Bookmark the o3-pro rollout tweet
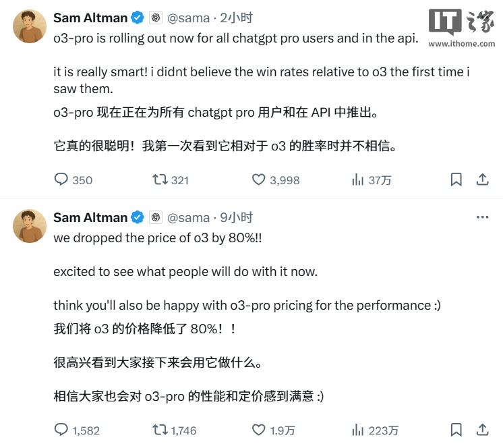The height and width of the screenshot is (448, 503). tap(456, 179)
